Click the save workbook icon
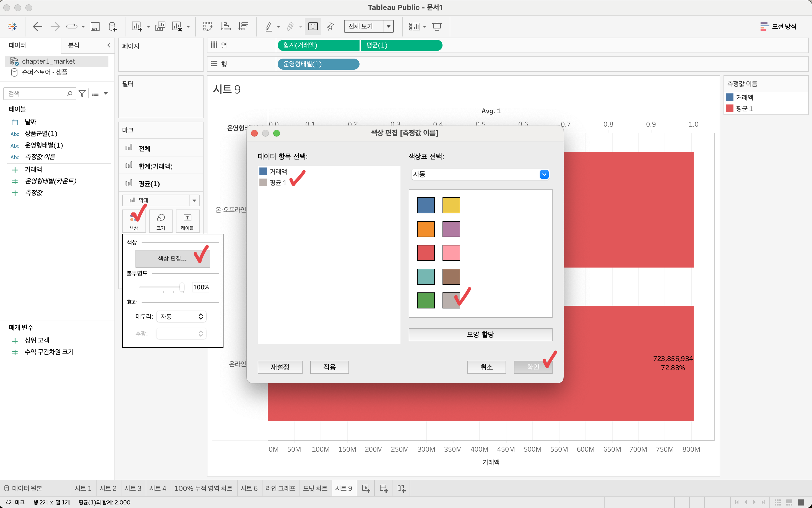 coord(95,26)
